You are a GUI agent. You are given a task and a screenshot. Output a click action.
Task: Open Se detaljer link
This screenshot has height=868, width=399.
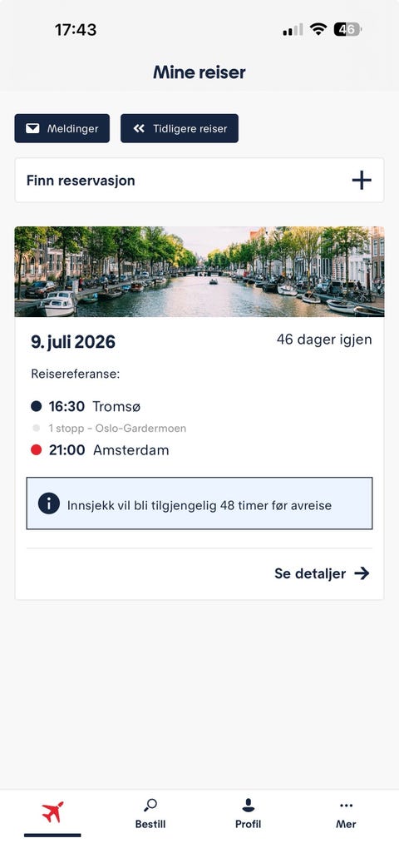coord(322,573)
